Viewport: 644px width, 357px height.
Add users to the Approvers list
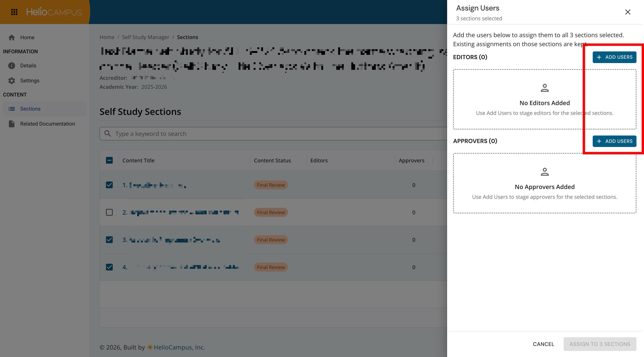tap(615, 141)
